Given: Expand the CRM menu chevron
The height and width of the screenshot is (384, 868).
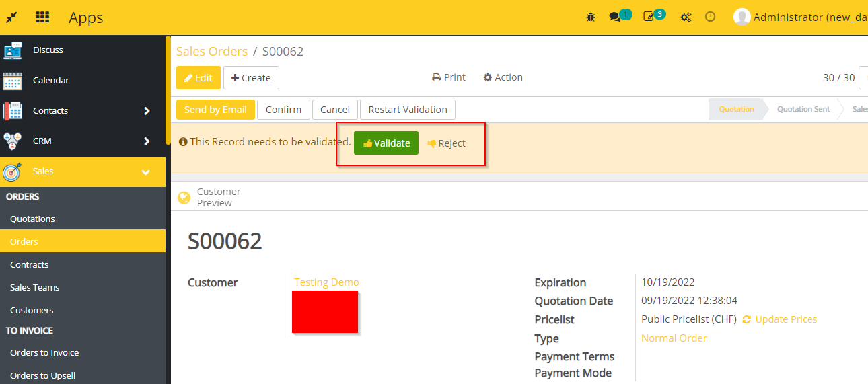Looking at the screenshot, I should coord(147,141).
